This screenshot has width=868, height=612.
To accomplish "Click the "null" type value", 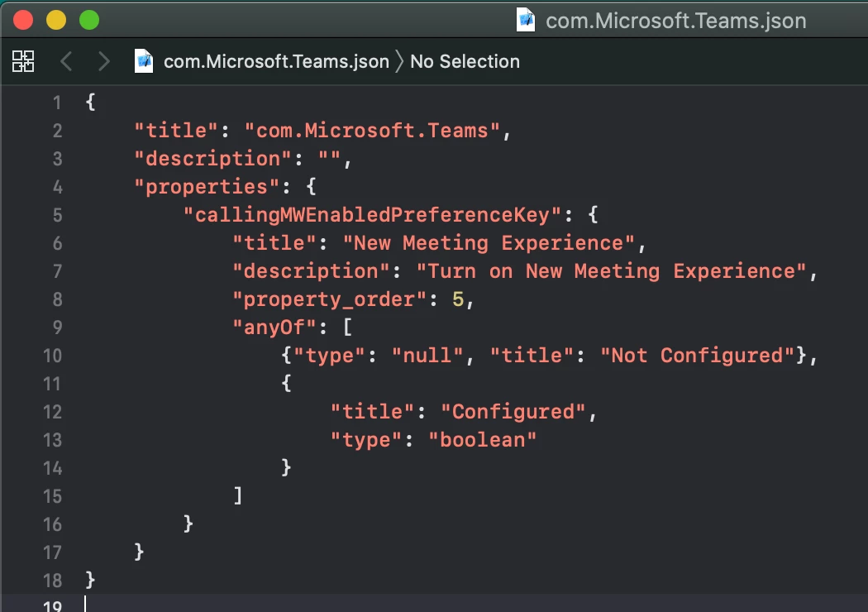I will pos(427,356).
